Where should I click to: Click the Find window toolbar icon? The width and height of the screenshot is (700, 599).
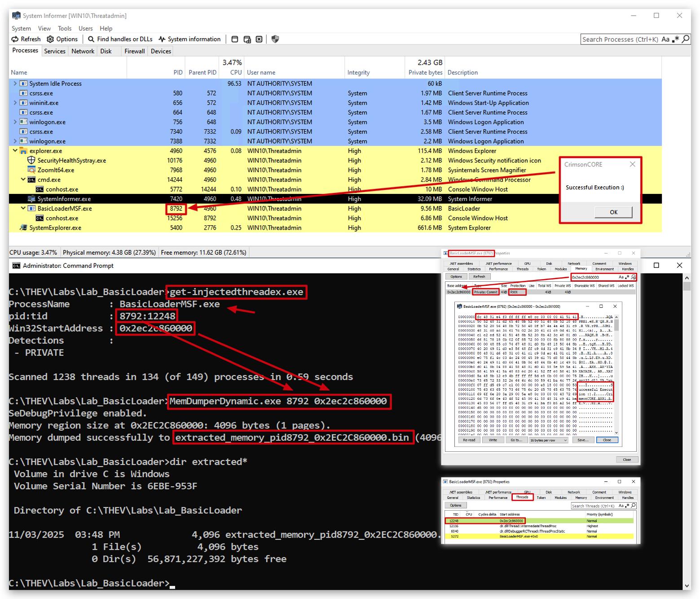pyautogui.click(x=234, y=39)
